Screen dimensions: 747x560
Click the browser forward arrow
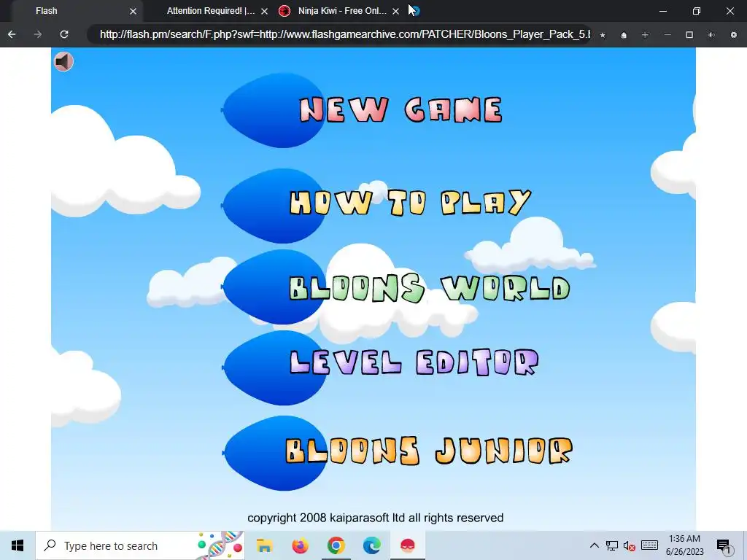point(38,34)
